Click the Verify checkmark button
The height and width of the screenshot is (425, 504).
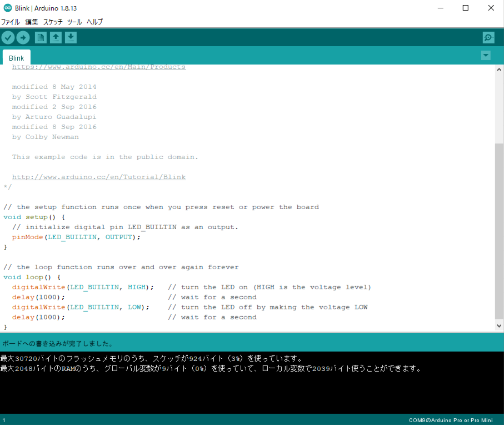(8, 38)
